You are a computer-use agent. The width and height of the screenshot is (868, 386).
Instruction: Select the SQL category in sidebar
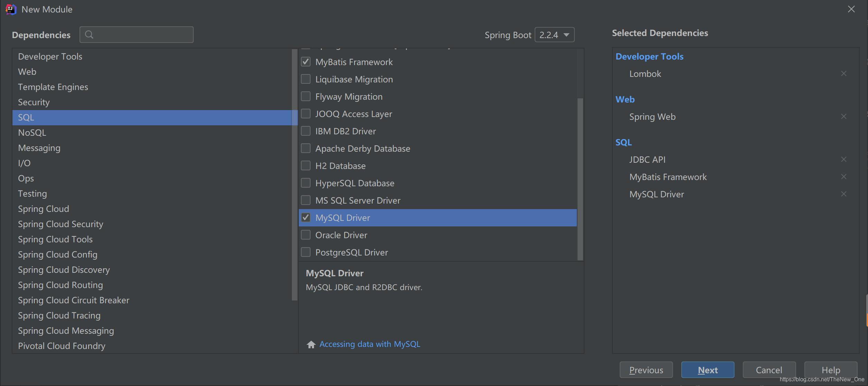coord(26,117)
